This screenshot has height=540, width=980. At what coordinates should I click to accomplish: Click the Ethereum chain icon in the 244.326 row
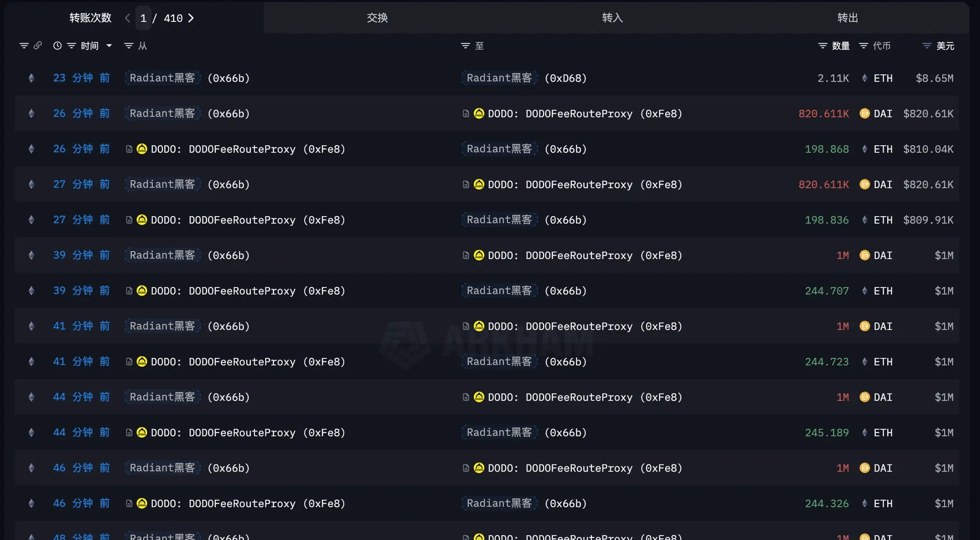(x=32, y=503)
